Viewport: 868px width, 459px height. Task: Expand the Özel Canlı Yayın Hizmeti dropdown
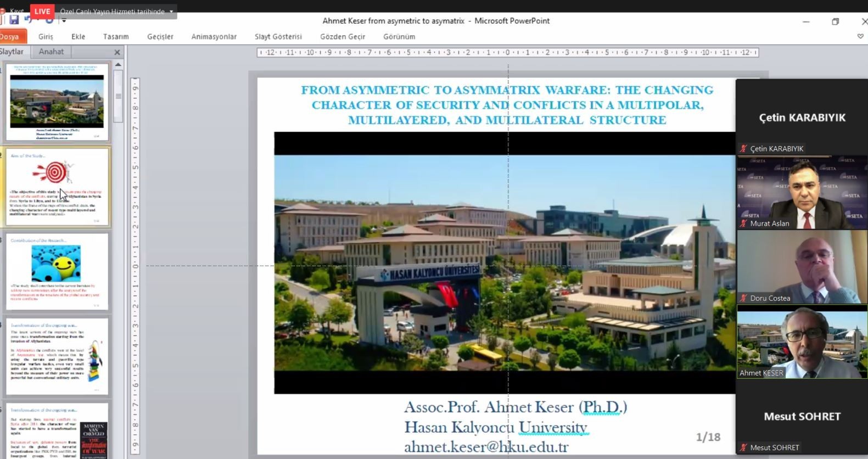171,12
